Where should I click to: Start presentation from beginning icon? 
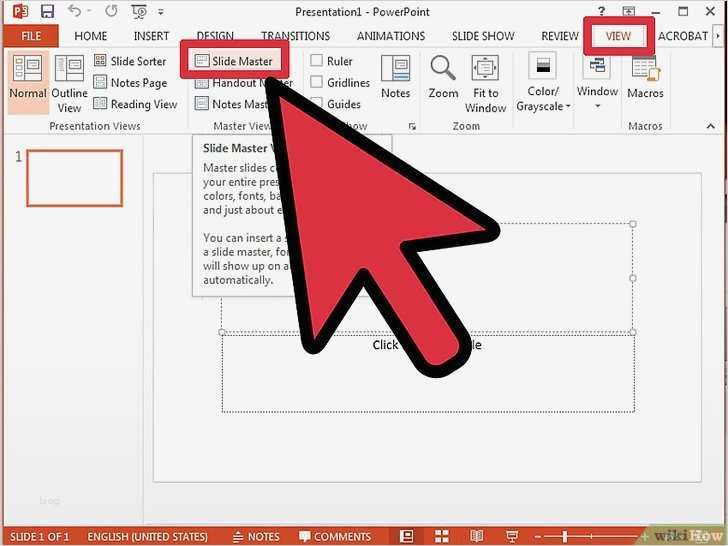(x=139, y=12)
